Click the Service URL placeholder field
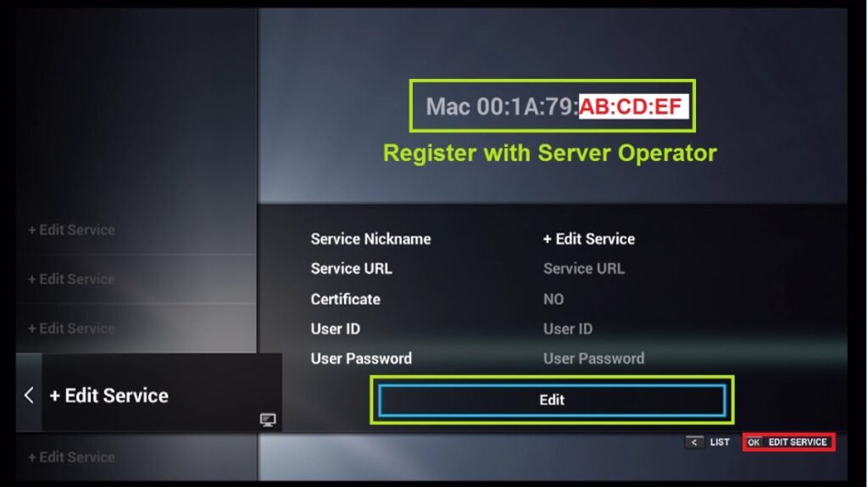 pos(583,269)
